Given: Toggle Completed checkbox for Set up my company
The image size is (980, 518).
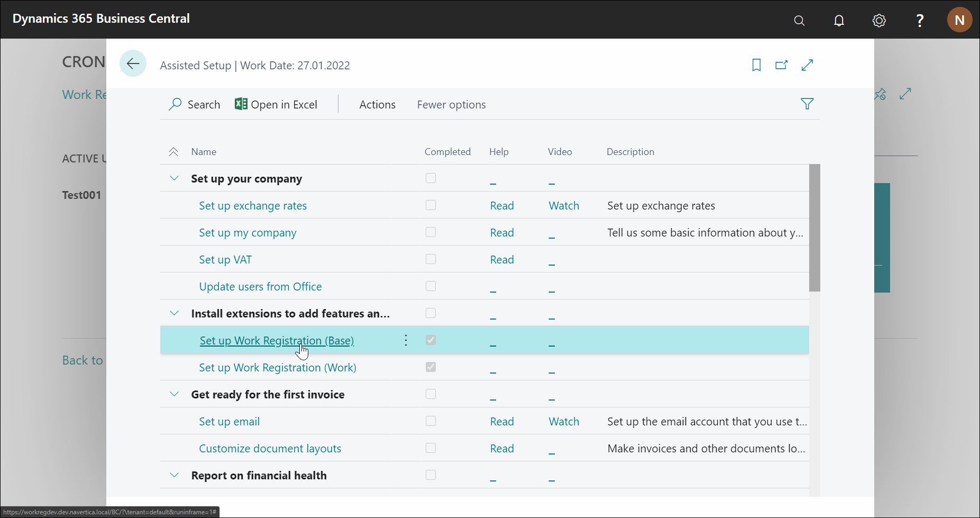Looking at the screenshot, I should pyautogui.click(x=431, y=232).
